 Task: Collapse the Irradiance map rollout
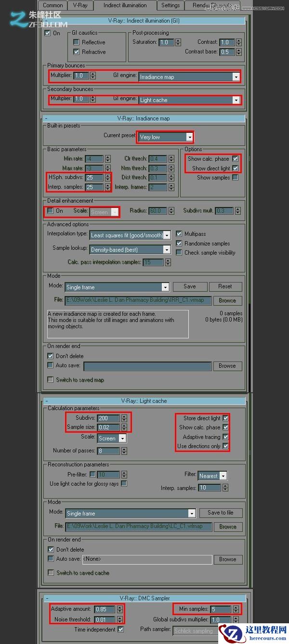[x=46, y=118]
